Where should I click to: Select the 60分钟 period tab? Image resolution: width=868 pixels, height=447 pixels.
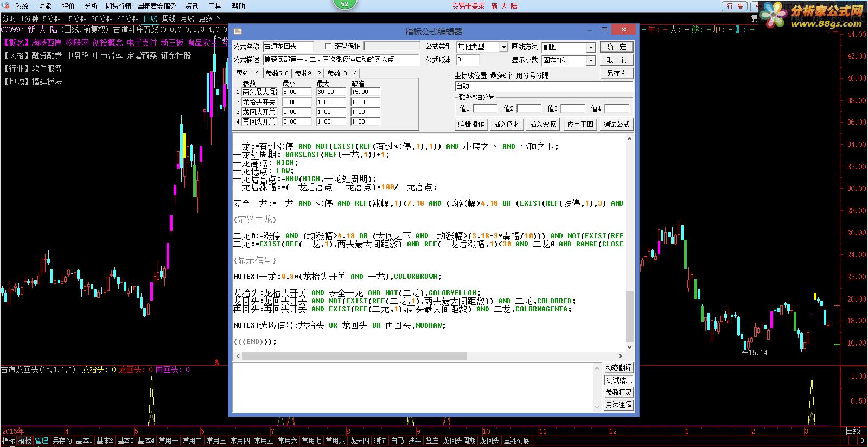click(128, 19)
